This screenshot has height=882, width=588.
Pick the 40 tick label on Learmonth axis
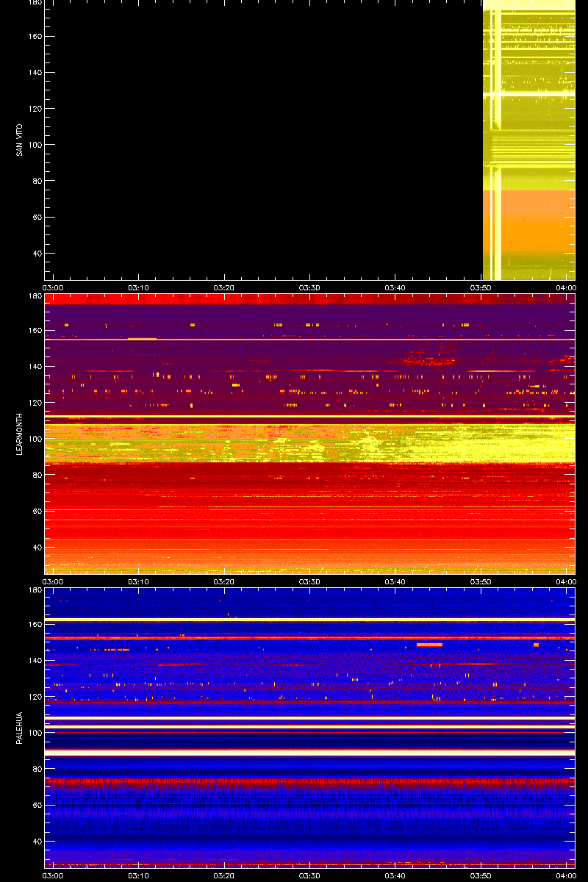pos(37,548)
